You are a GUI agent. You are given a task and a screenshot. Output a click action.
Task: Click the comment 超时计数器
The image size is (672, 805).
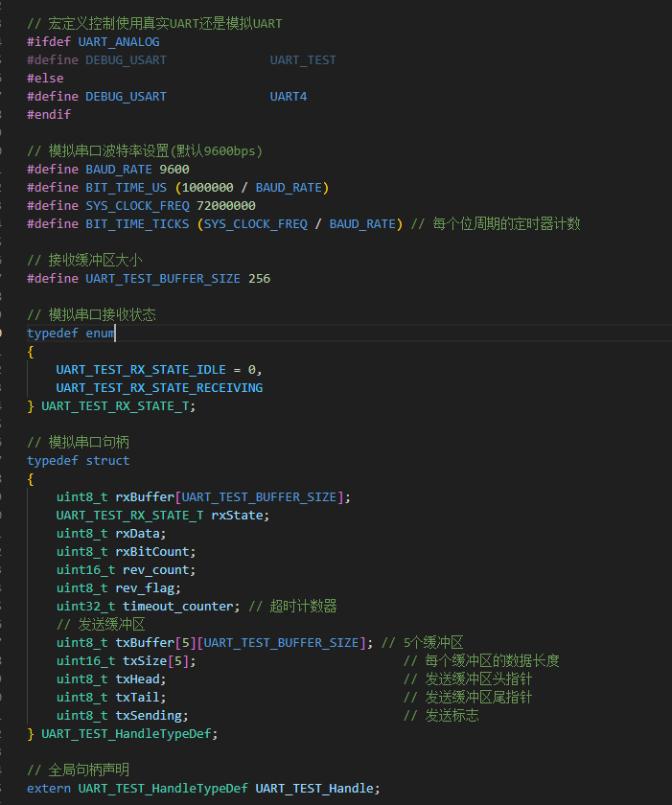[x=292, y=607]
